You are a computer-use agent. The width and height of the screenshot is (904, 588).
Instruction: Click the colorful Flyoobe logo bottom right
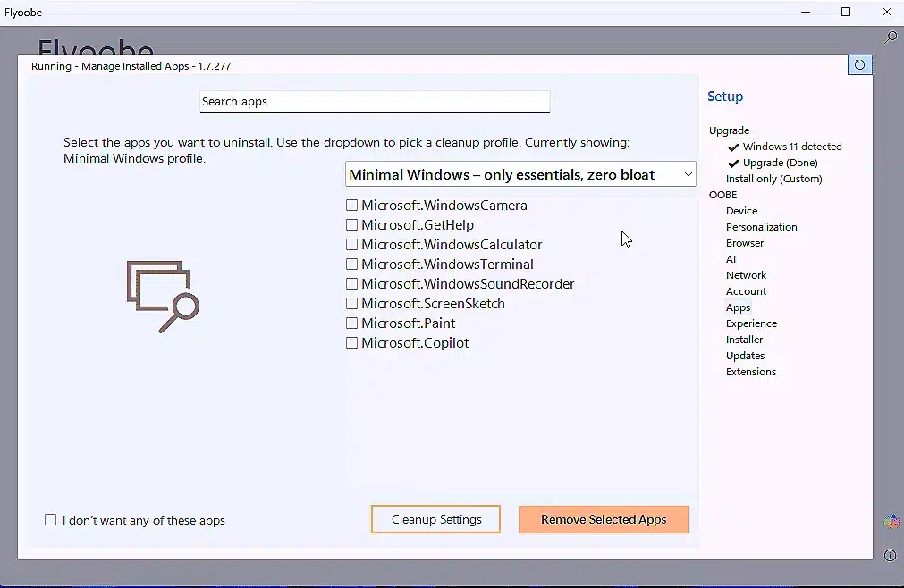[x=891, y=521]
